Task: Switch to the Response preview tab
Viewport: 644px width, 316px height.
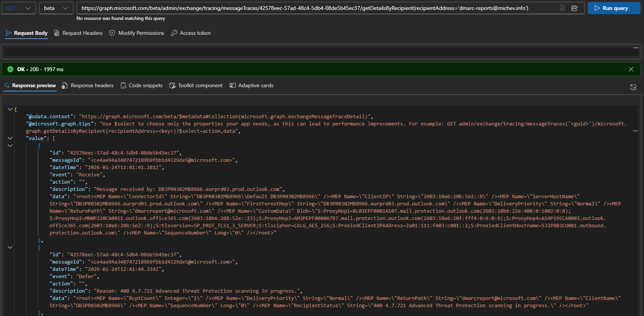Action: point(30,86)
